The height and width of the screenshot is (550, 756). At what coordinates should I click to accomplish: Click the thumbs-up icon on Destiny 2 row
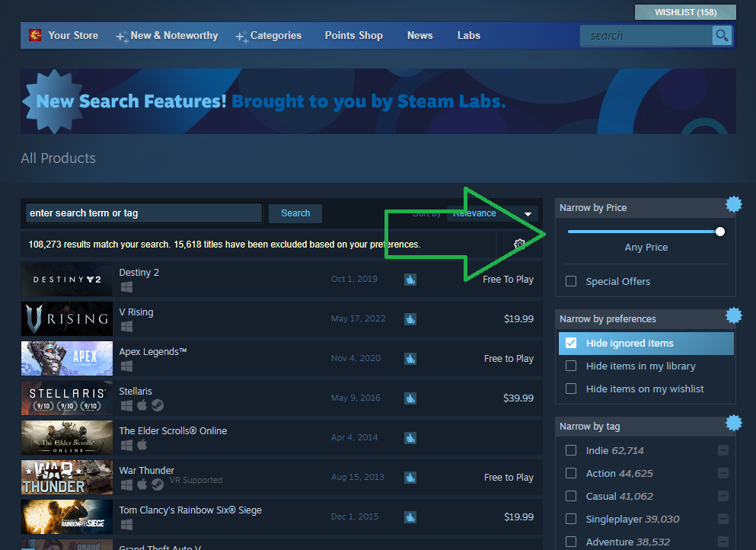410,280
